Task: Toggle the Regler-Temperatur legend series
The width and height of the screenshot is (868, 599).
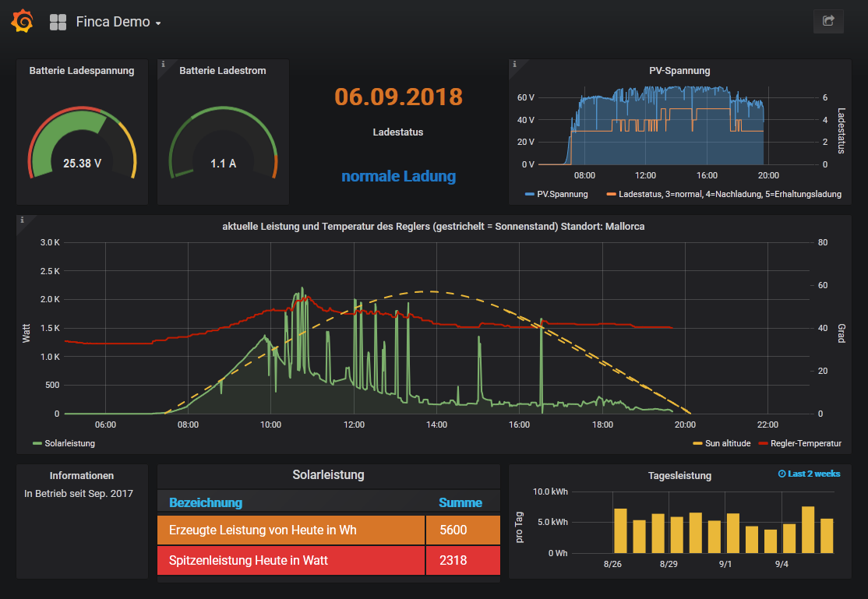Action: click(x=805, y=443)
